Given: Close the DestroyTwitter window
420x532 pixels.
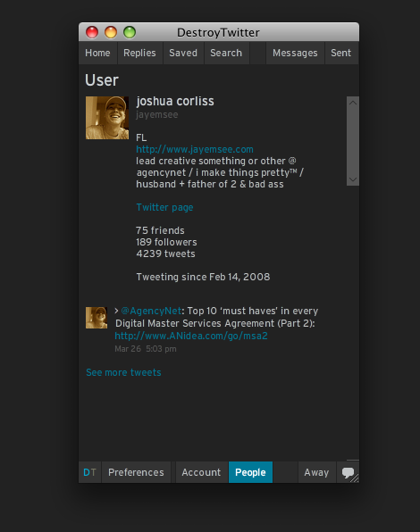Looking at the screenshot, I should tap(92, 32).
